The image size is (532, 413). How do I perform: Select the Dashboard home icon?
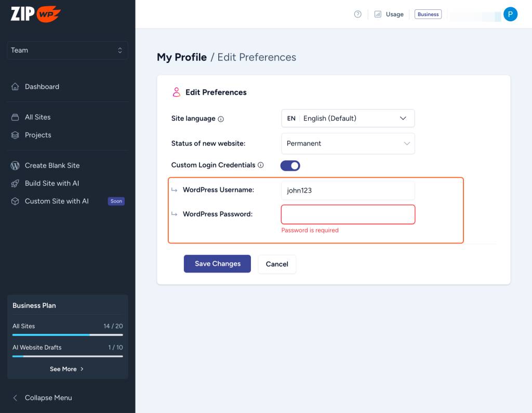(x=16, y=86)
